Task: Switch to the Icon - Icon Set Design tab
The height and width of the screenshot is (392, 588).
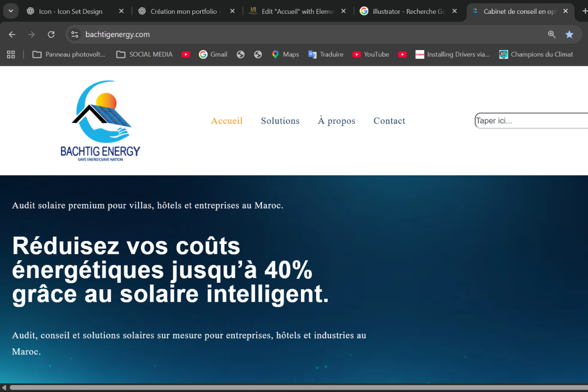Action: (x=71, y=11)
